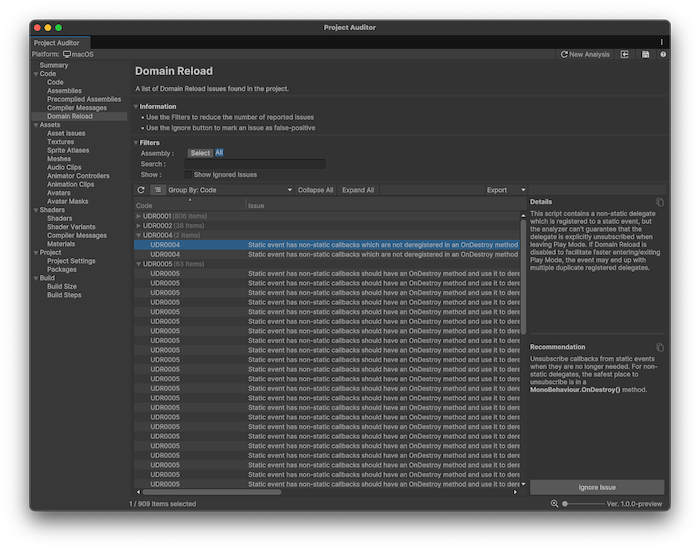This screenshot has width=700, height=550.
Task: Copy the Recommendation text using the copy icon
Action: 659,347
